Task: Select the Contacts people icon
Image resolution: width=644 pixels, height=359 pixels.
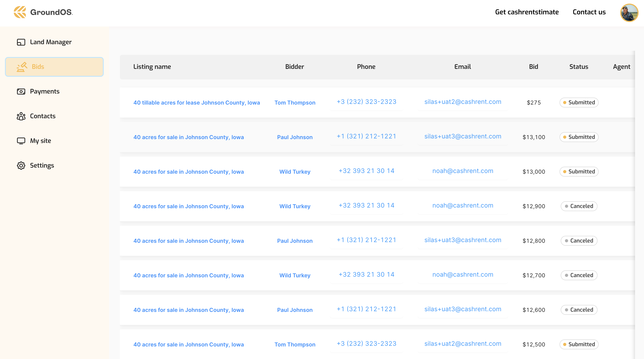Action: tap(21, 116)
